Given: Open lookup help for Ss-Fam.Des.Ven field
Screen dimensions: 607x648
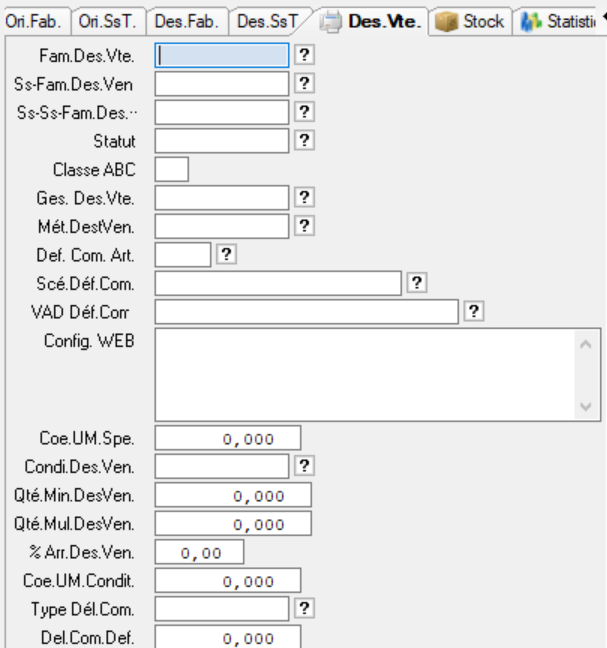Looking at the screenshot, I should click(x=305, y=86).
